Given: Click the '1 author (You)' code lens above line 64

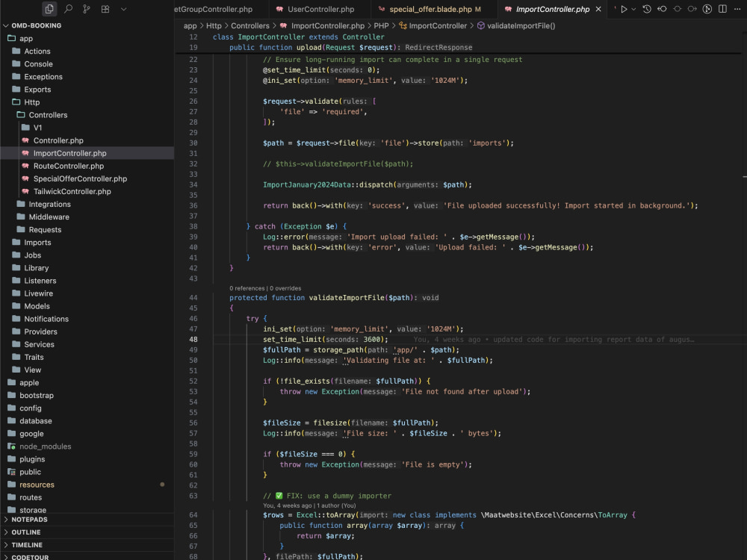Looking at the screenshot, I should pos(336,505).
